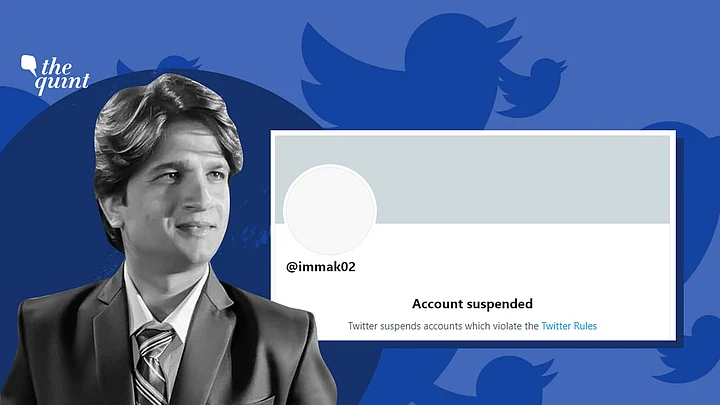Click the Twitter bird below the suspended card

496,377
